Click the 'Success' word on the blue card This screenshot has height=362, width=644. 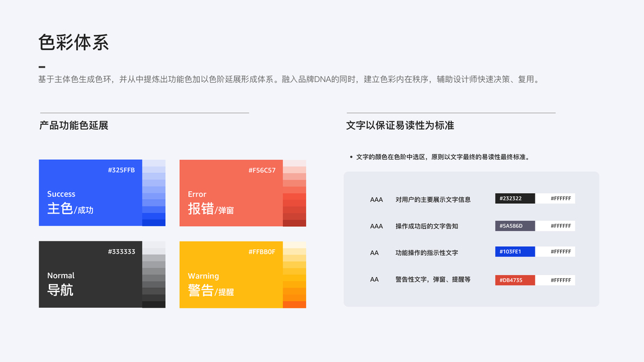click(61, 194)
